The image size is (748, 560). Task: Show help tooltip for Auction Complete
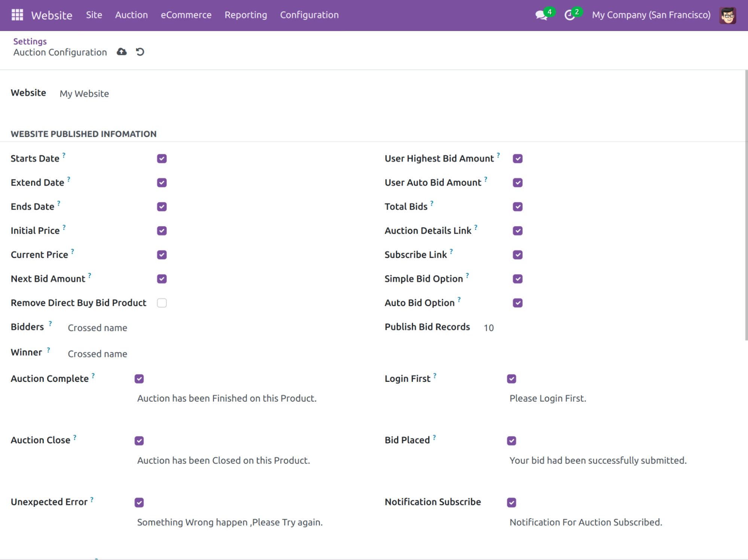point(93,375)
